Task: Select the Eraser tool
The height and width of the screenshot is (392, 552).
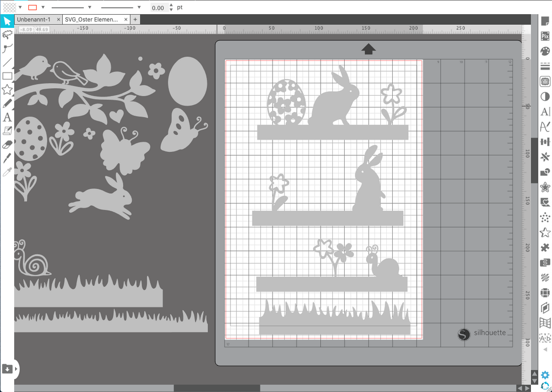Action: coord(7,145)
